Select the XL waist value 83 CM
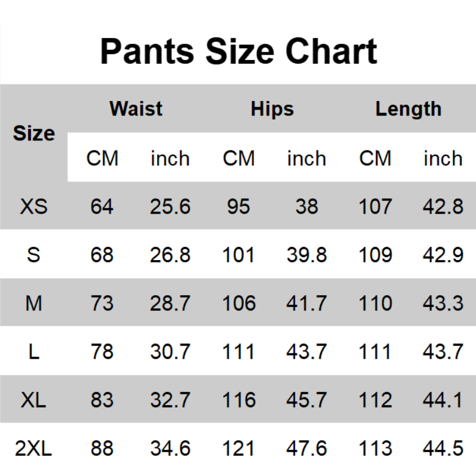Screen dimensions: 476x476 point(102,400)
